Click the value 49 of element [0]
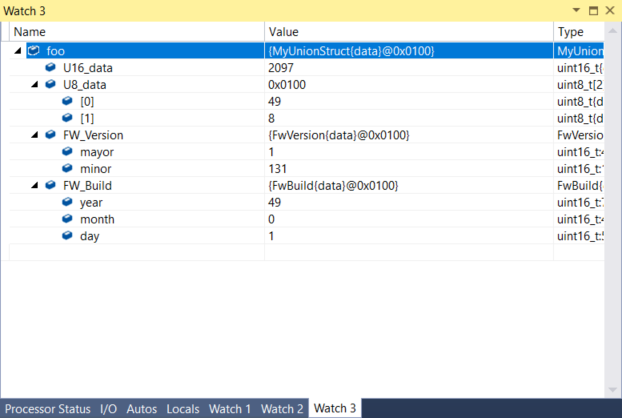This screenshot has height=418, width=622. pos(275,102)
